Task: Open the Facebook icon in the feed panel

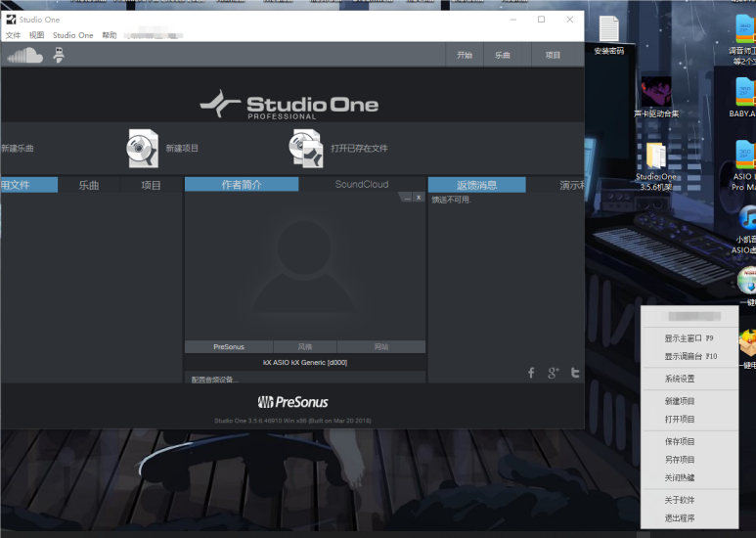Action: [x=531, y=373]
